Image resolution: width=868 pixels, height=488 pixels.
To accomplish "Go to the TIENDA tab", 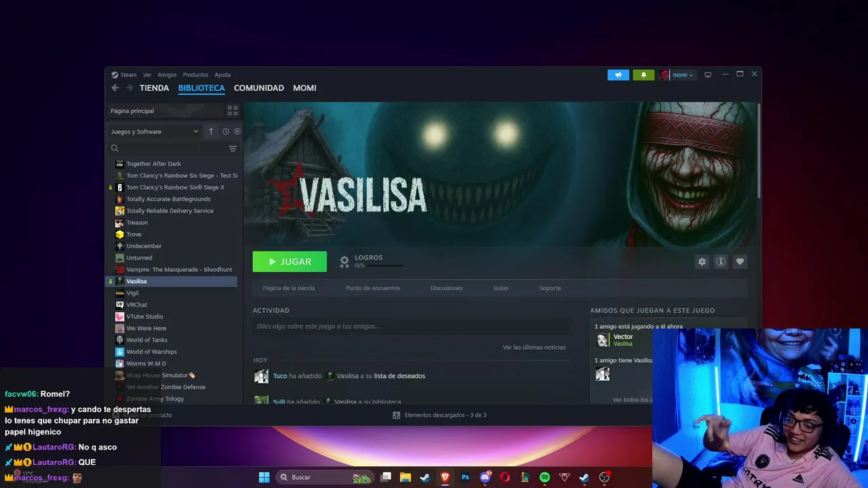I will (x=154, y=88).
